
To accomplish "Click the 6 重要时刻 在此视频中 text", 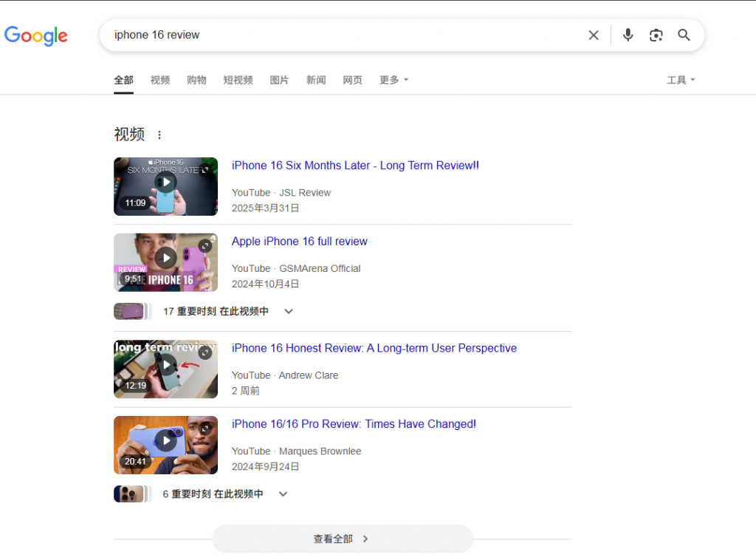I will coord(213,494).
